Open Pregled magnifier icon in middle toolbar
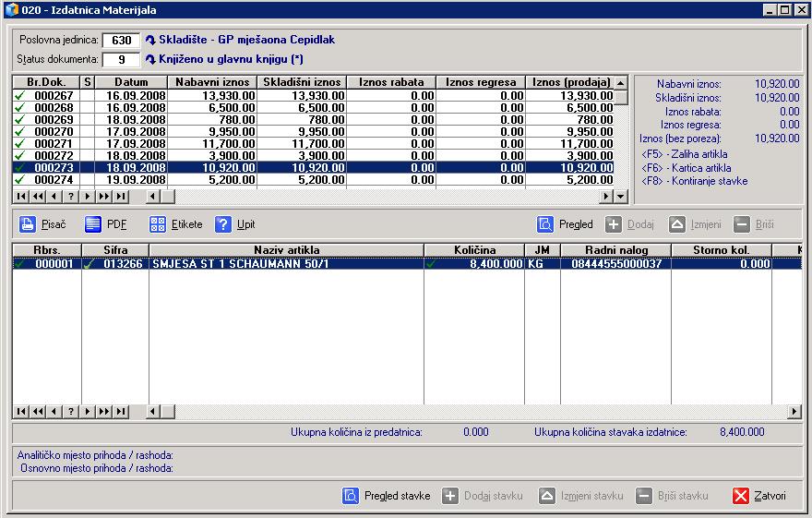The width and height of the screenshot is (812, 518). pyautogui.click(x=545, y=224)
